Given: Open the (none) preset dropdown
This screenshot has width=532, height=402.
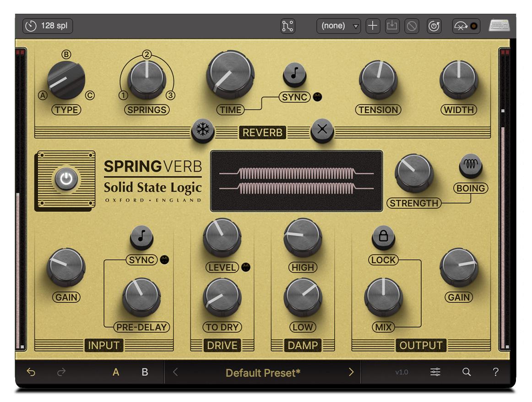Looking at the screenshot, I should (x=339, y=26).
